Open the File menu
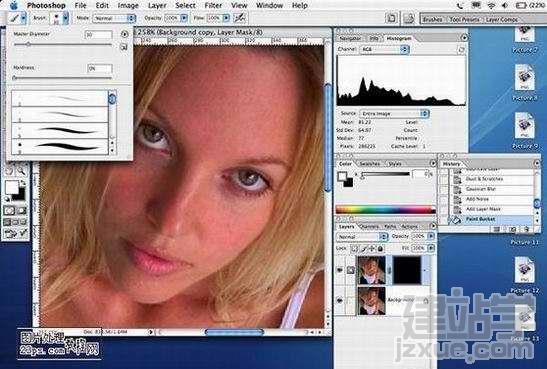547x369 pixels. click(x=81, y=6)
